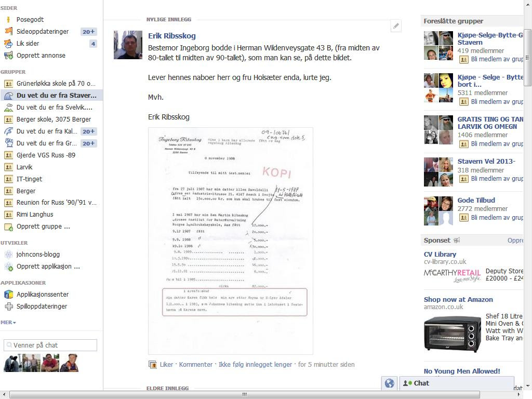Click the Du veit du er fra Gr... icon

pyautogui.click(x=8, y=143)
